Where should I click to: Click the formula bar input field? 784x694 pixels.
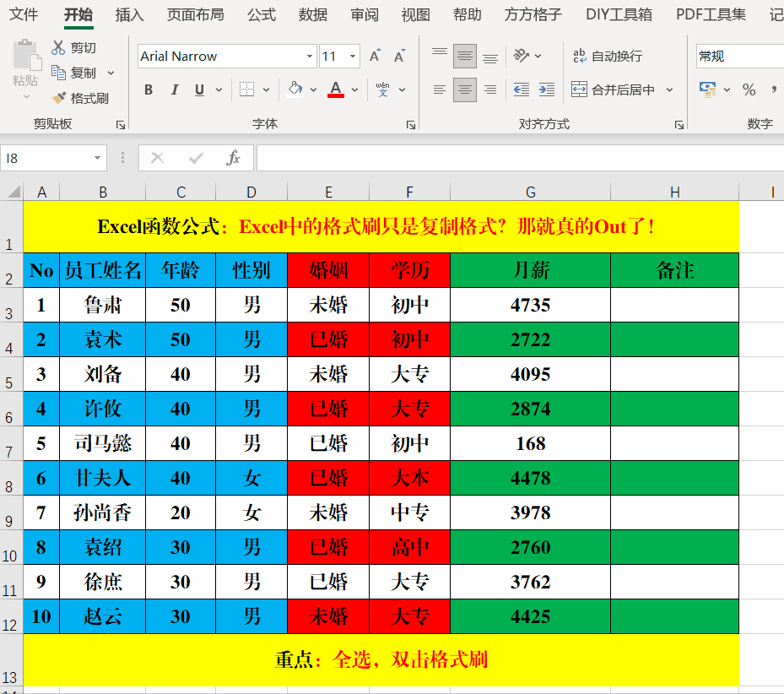(x=520, y=158)
